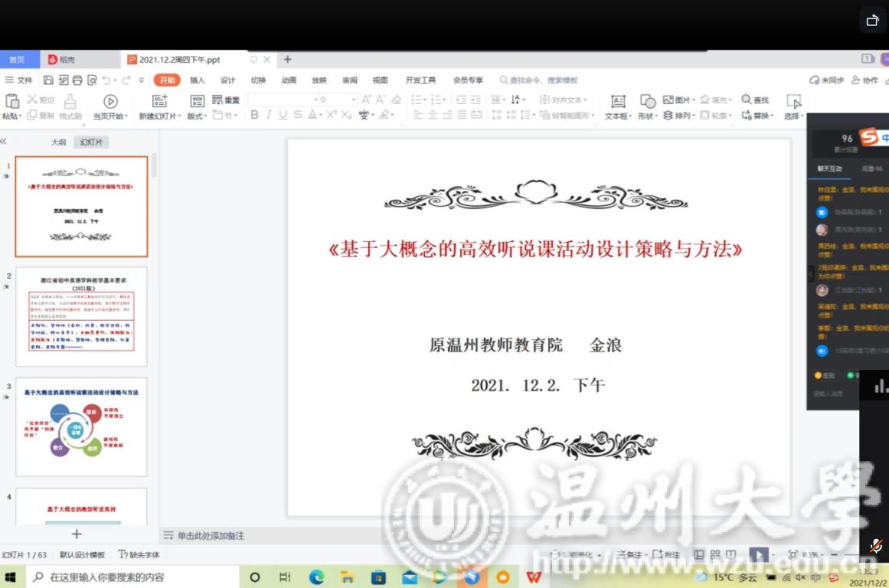
Task: Click the Select (选择) cursor icon
Action: click(794, 102)
